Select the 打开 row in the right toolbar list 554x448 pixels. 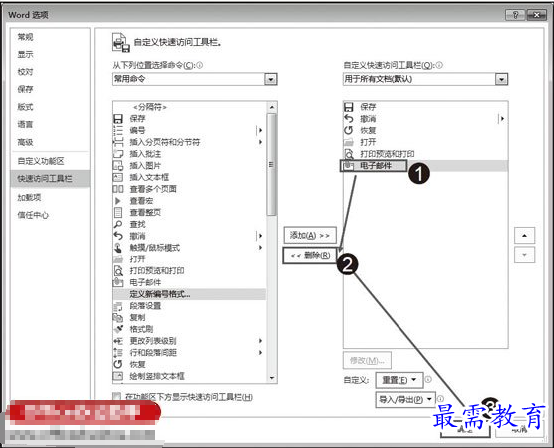point(425,142)
